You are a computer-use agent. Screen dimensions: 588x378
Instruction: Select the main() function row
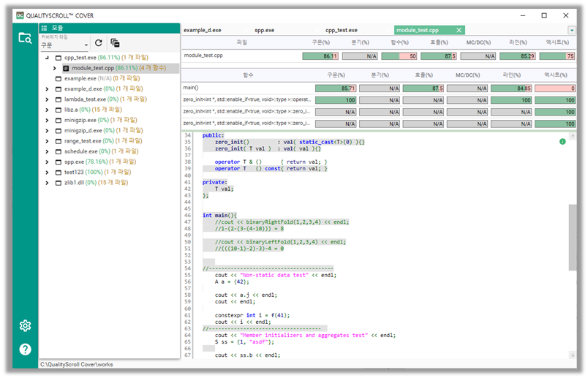coord(379,88)
